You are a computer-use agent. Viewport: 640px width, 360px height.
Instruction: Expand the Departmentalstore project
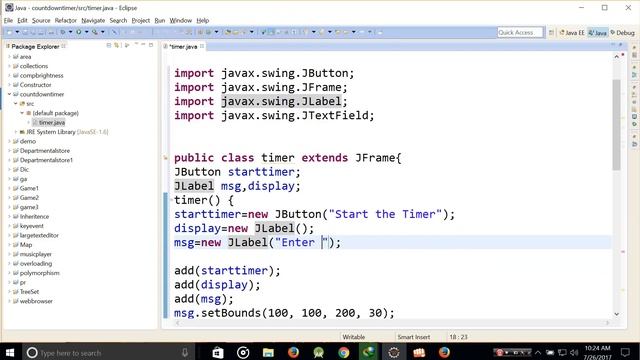[9, 151]
